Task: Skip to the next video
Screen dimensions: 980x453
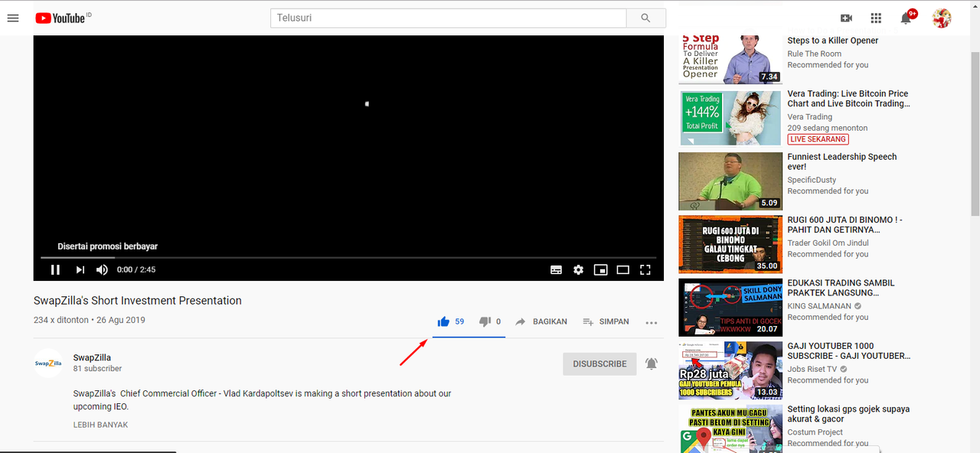Action: coord(80,269)
